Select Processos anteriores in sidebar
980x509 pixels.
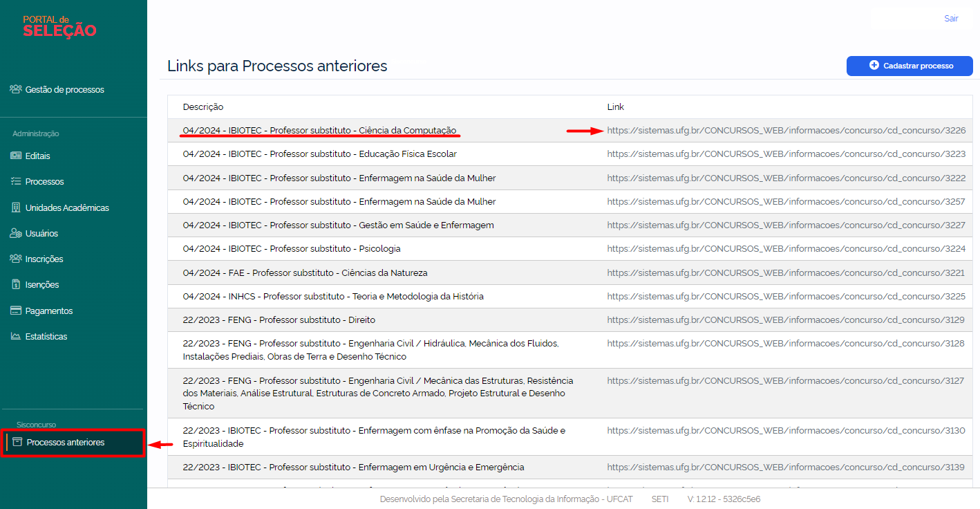coord(73,442)
